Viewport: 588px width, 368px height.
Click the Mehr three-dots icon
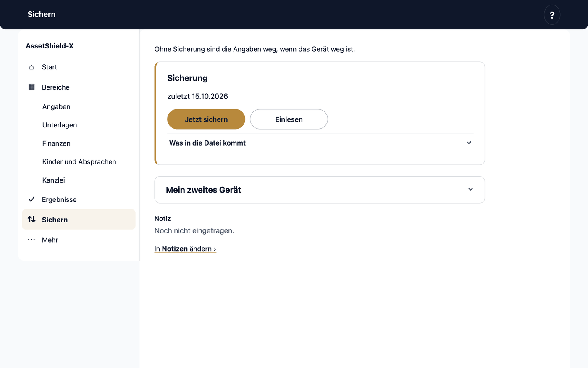click(31, 240)
